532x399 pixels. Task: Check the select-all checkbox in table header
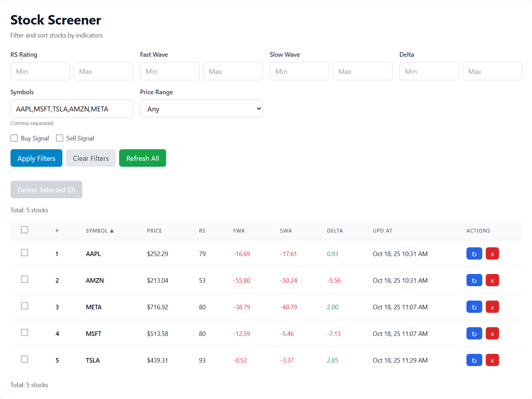coord(25,230)
